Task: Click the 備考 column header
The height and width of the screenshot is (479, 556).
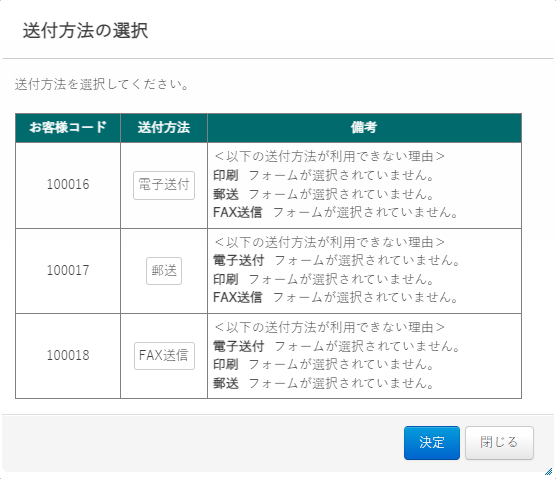Action: [364, 128]
